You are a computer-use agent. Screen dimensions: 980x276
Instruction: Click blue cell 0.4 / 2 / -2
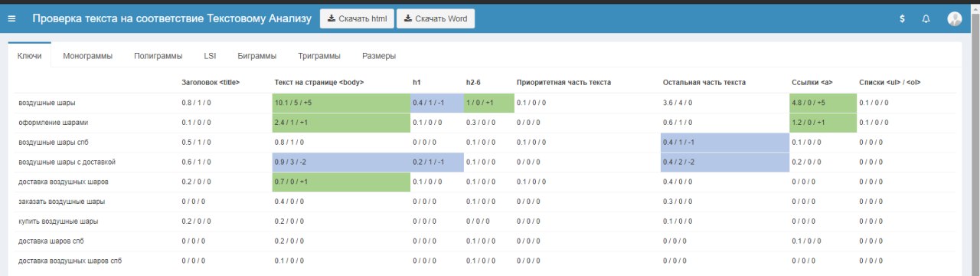point(725,163)
